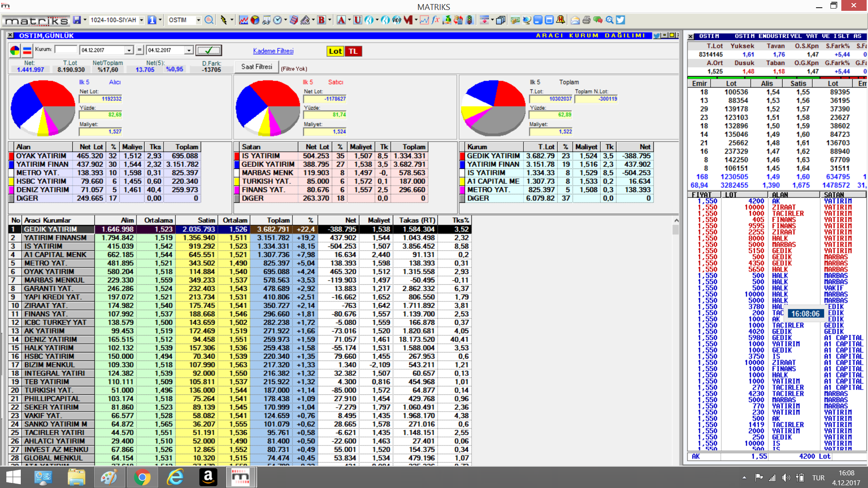The height and width of the screenshot is (488, 868).
Task: Click the satellite dish icon
Action: pyautogui.click(x=527, y=20)
